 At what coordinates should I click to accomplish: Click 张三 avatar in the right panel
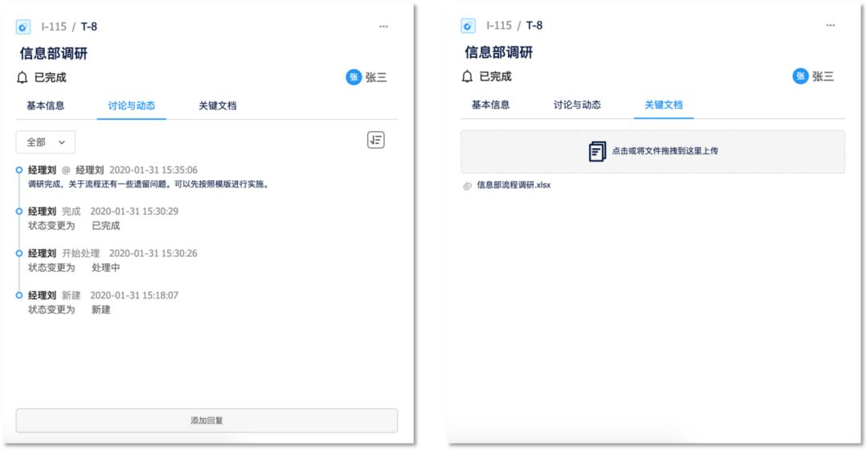tap(800, 76)
